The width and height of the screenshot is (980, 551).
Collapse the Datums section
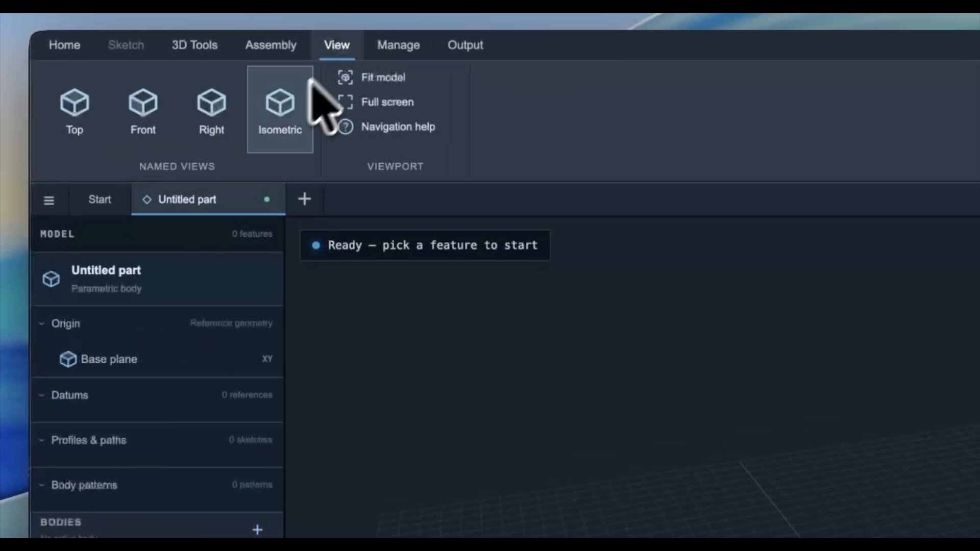click(41, 395)
